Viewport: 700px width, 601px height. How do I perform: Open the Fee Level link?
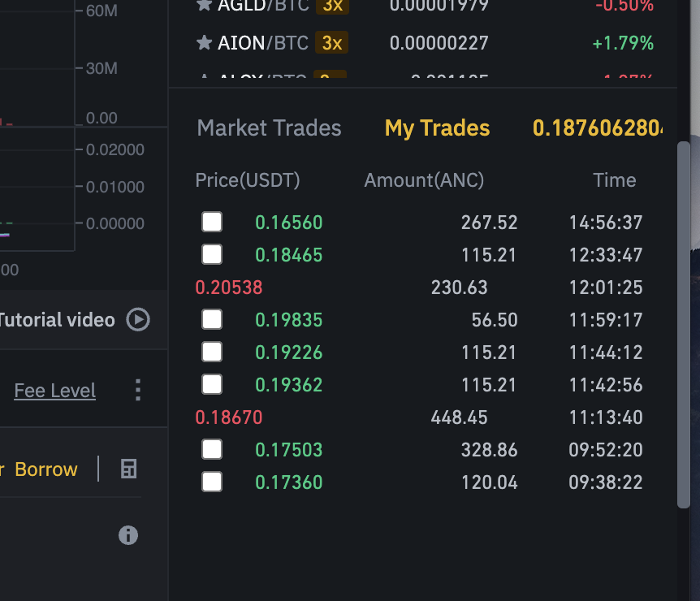(54, 390)
